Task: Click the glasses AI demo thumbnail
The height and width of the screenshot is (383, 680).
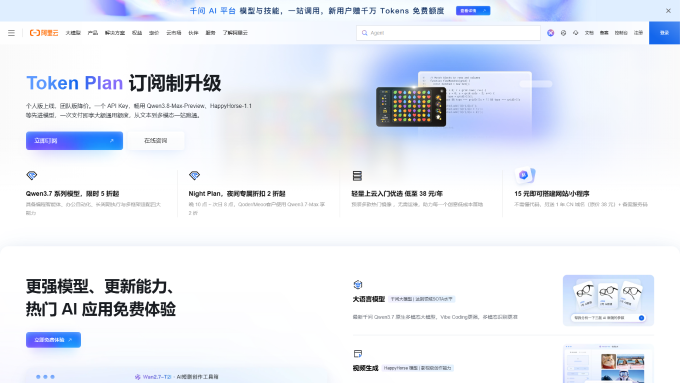Action: coord(608,300)
